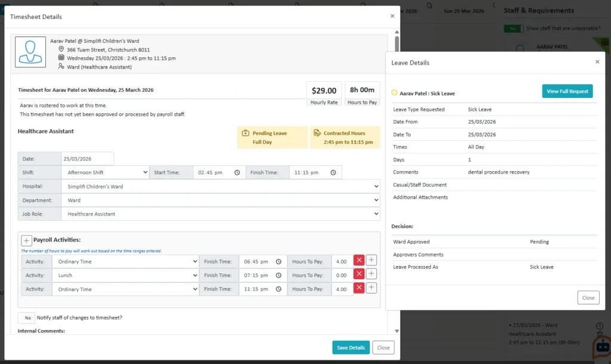
Task: Click 'Leave Processed As' row label
Action: (x=415, y=267)
